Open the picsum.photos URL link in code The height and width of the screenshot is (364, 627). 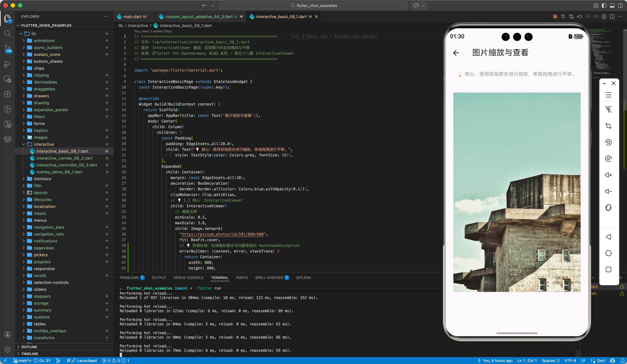[x=223, y=234]
